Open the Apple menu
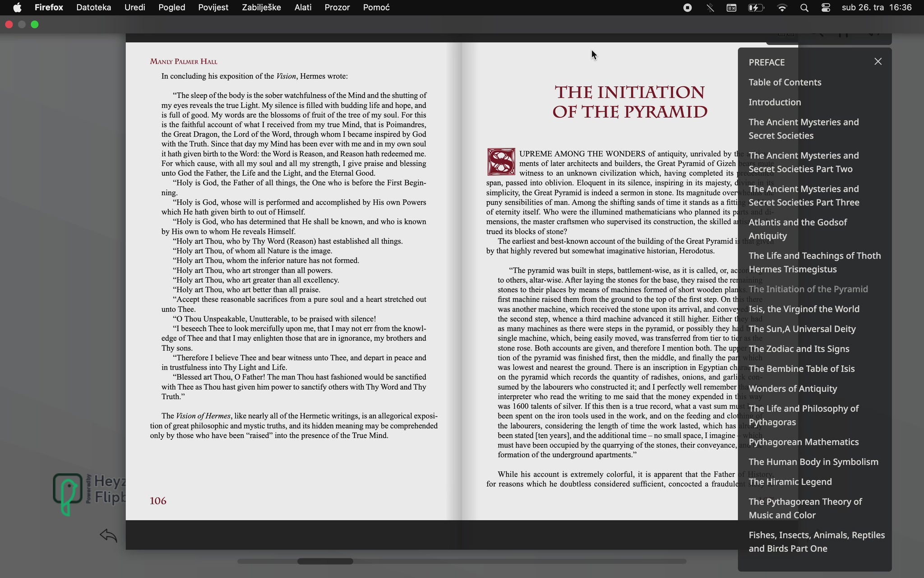 (17, 8)
